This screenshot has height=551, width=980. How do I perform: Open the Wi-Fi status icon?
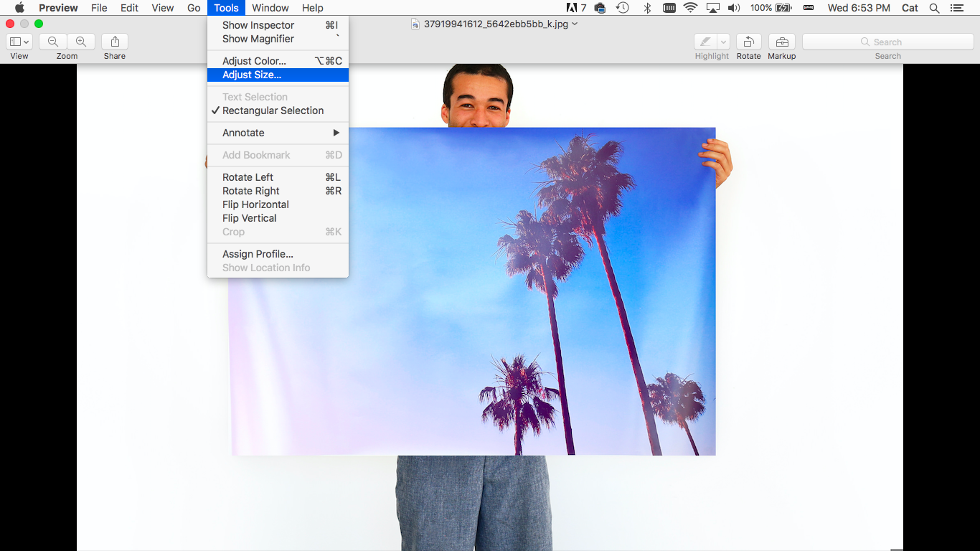[690, 8]
